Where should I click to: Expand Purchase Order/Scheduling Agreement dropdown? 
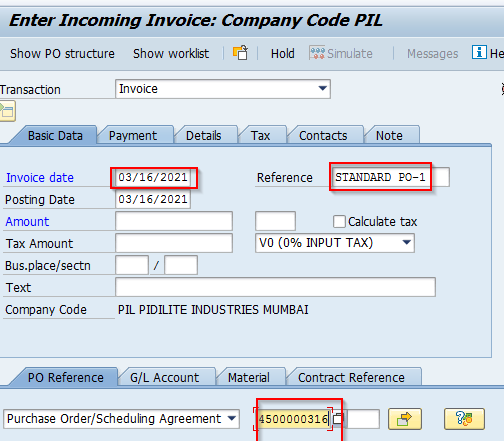point(232,419)
